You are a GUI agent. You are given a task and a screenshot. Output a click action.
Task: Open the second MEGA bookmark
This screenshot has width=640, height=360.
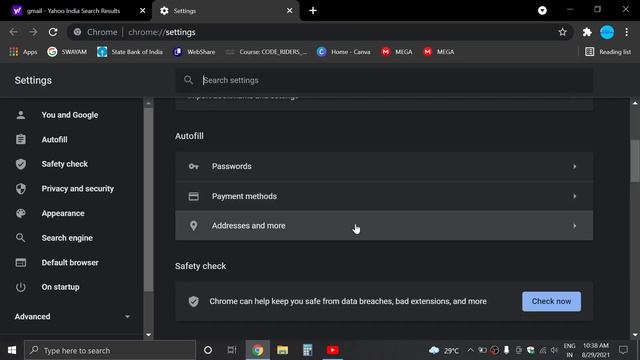439,52
